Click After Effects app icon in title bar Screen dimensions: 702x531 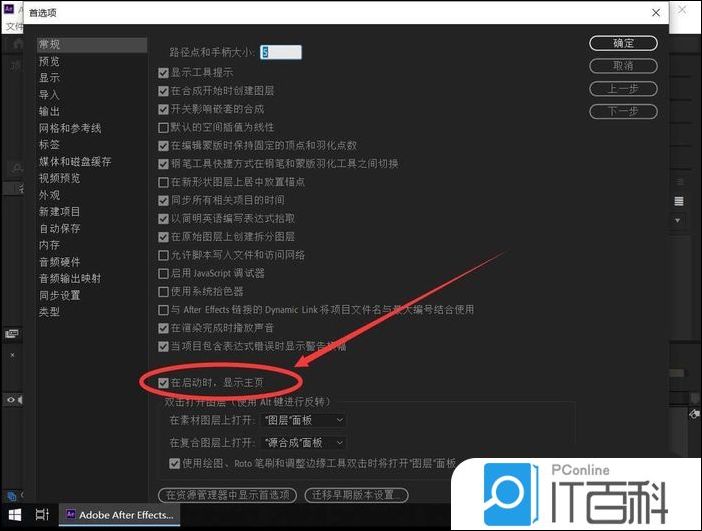(9, 9)
